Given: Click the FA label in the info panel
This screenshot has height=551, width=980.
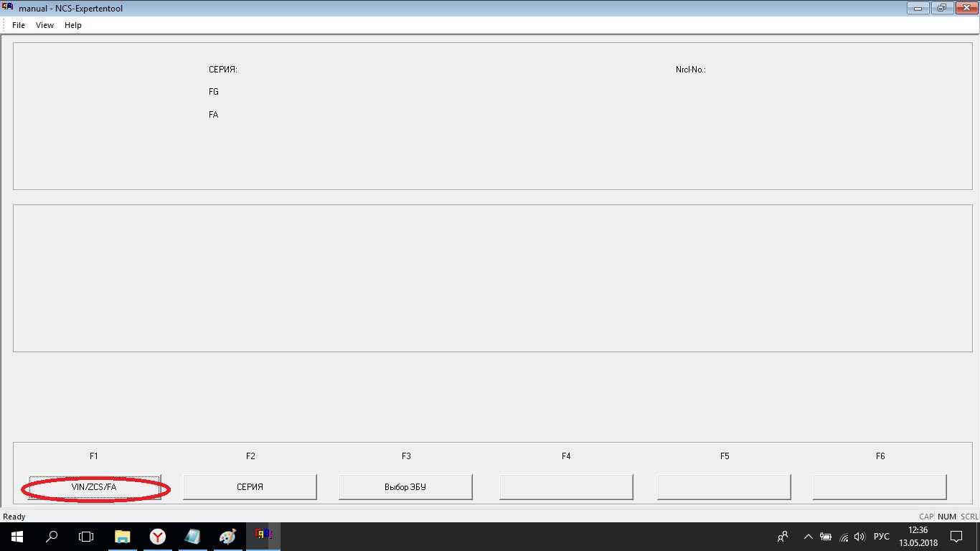Looking at the screenshot, I should [214, 115].
